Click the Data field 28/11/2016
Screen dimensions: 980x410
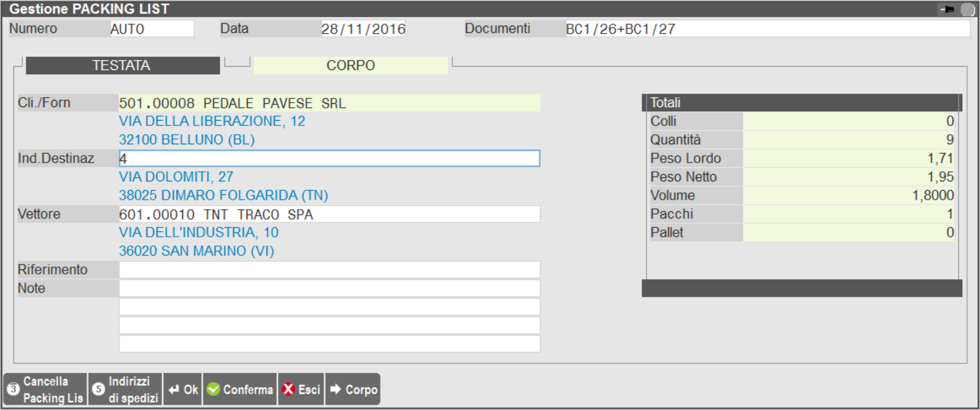pos(363,29)
